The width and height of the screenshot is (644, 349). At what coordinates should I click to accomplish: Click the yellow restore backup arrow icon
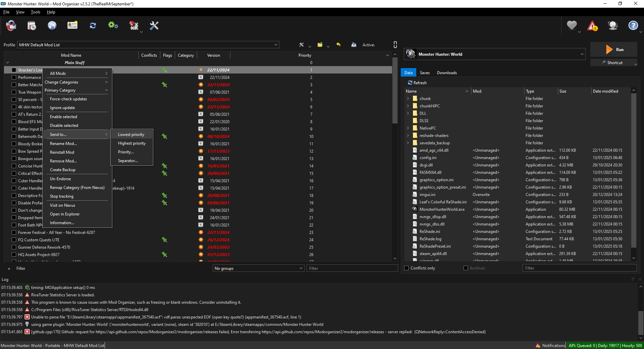338,45
